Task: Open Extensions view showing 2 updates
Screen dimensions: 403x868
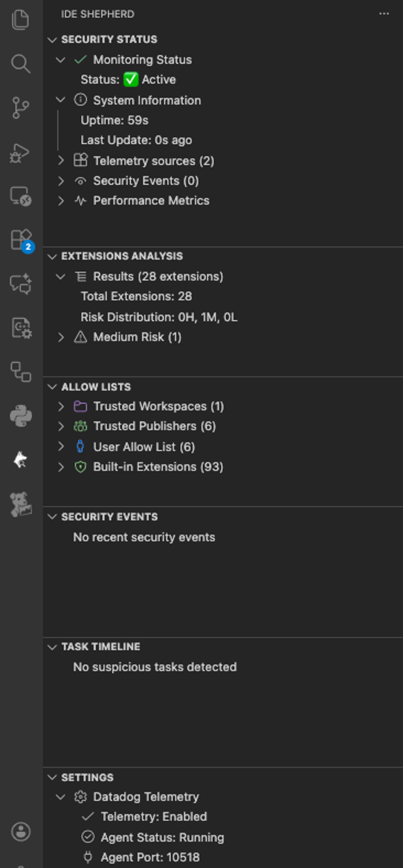Action: pos(20,239)
